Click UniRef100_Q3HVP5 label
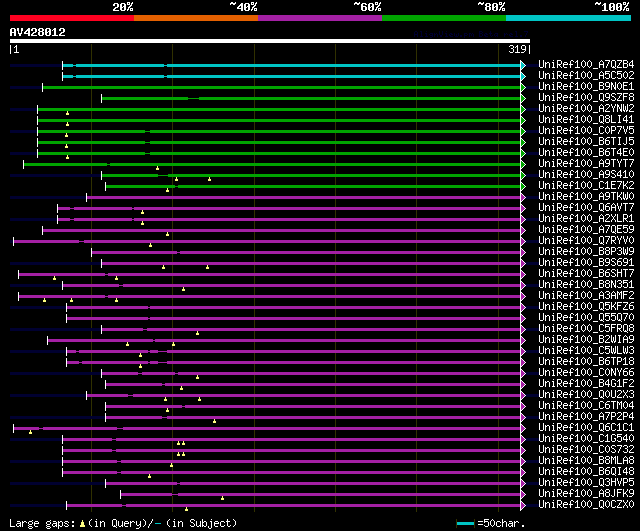Viewport: 640px width, 531px height. [586, 483]
